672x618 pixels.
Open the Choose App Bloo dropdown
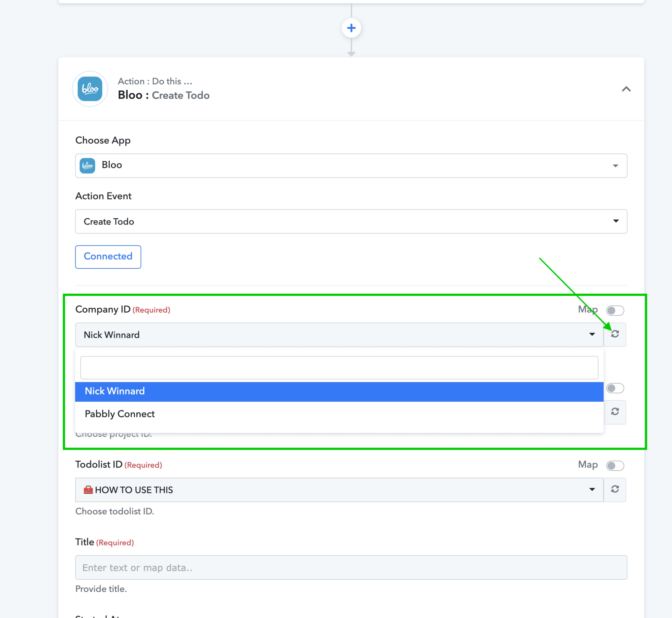point(351,166)
